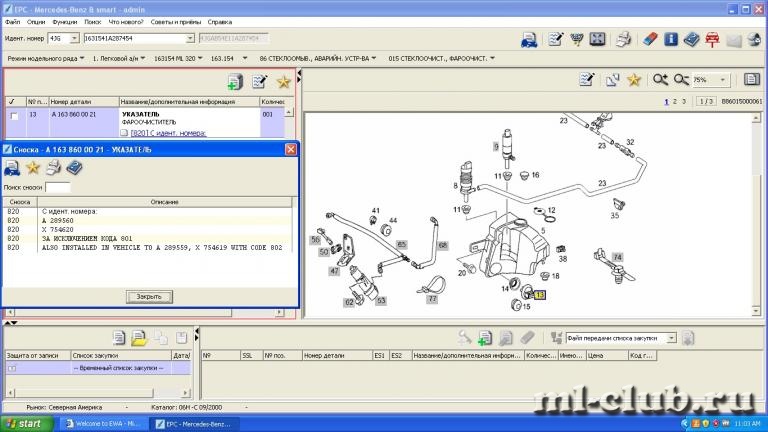Click the overlapping pages icon above the diagram
The image size is (768, 432).
coord(612,79)
